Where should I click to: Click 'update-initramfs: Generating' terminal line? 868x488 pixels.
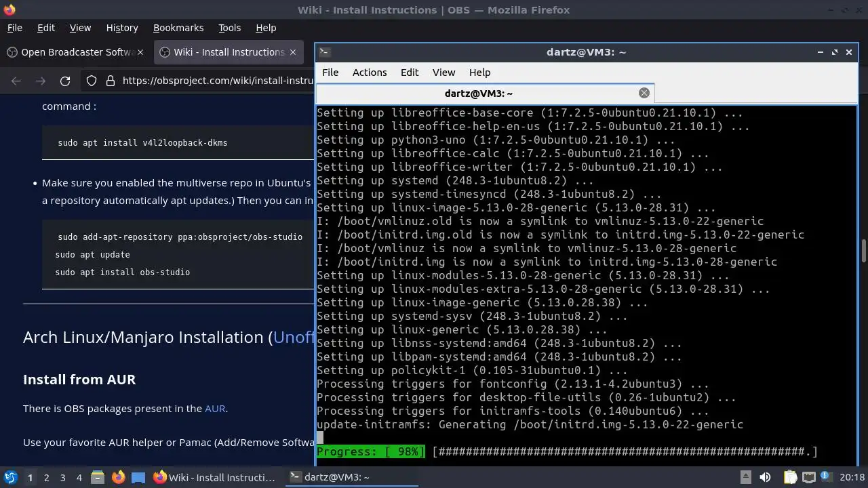pos(530,424)
